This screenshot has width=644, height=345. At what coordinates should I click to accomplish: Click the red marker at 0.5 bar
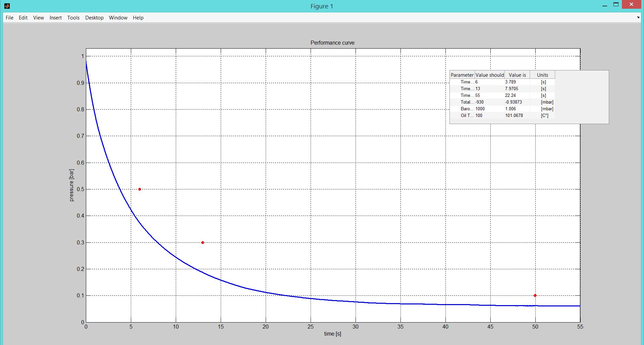[140, 189]
